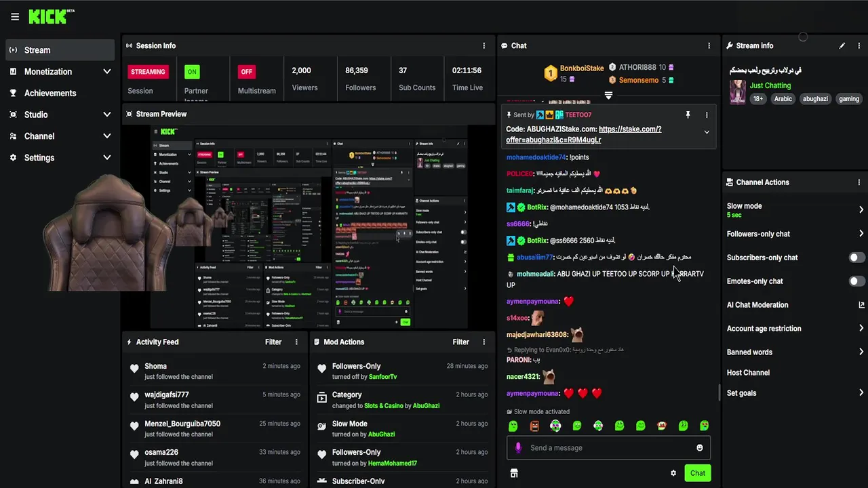868x488 pixels.
Task: Click the 02:11:56 Time Live value
Action: [467, 70]
